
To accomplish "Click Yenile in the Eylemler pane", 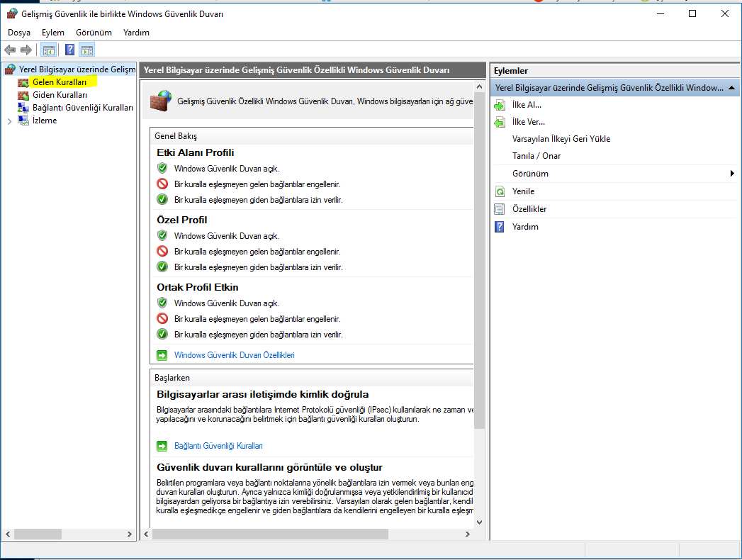I will pos(524,191).
